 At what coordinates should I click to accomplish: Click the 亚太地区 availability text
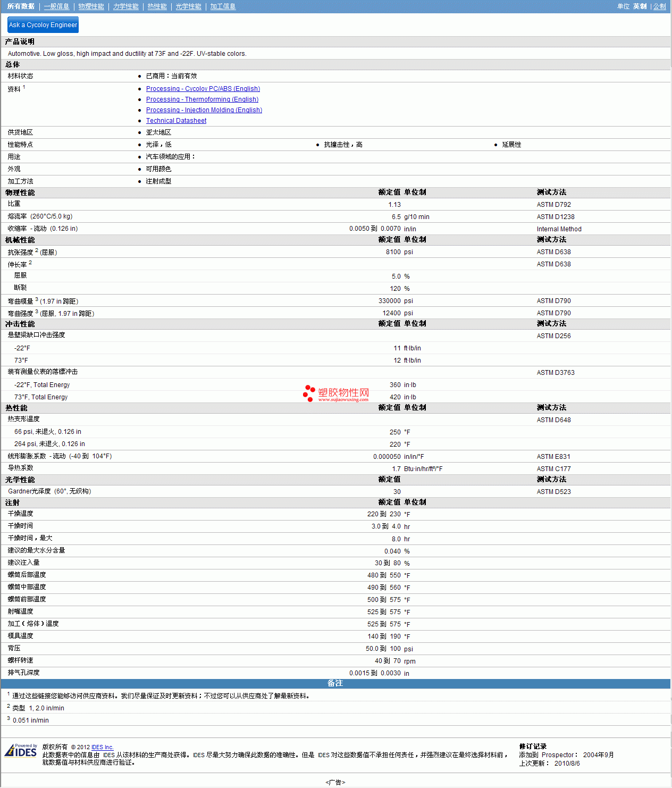158,132
